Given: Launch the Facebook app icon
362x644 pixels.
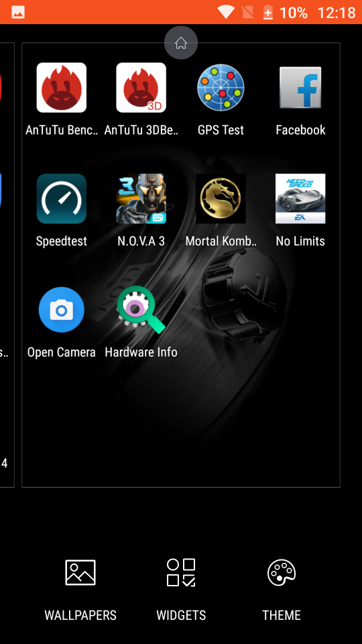Looking at the screenshot, I should (300, 87).
